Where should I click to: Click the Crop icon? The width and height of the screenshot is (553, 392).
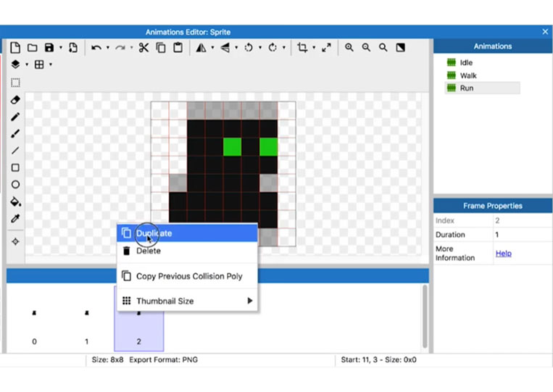click(302, 47)
